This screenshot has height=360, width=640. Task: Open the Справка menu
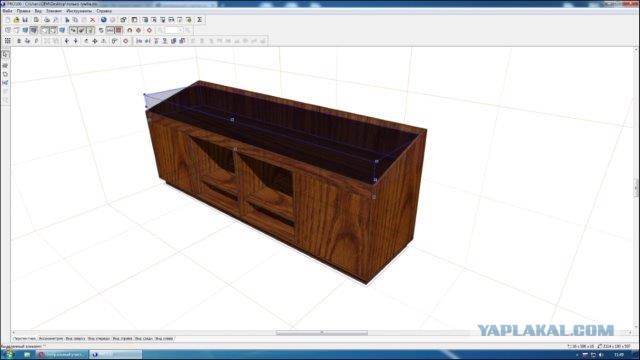[104, 11]
